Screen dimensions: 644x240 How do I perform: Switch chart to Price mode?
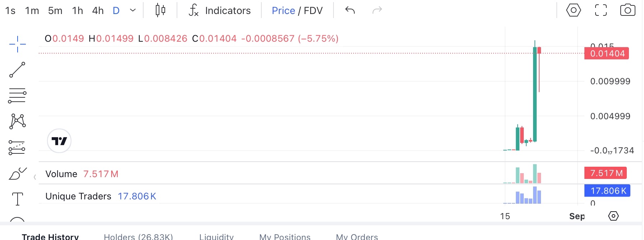point(283,11)
